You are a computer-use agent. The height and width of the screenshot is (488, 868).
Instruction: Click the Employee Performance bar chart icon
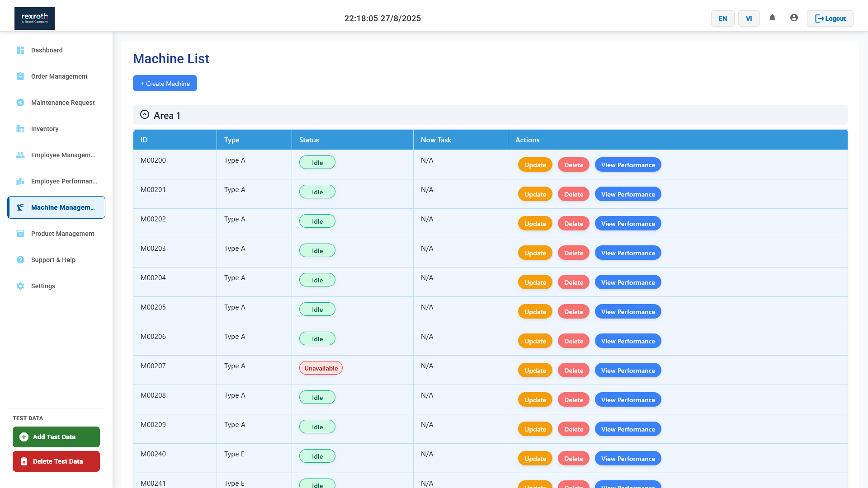click(x=20, y=181)
